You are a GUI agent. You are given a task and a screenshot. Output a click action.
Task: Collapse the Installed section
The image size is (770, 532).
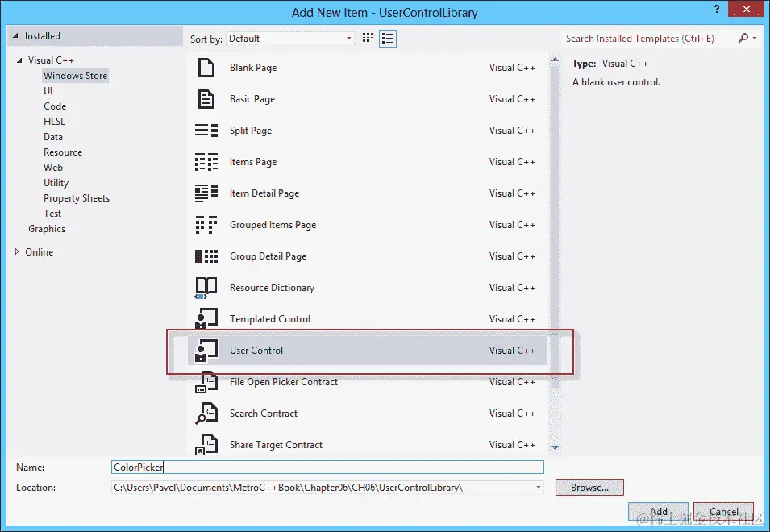click(15, 35)
